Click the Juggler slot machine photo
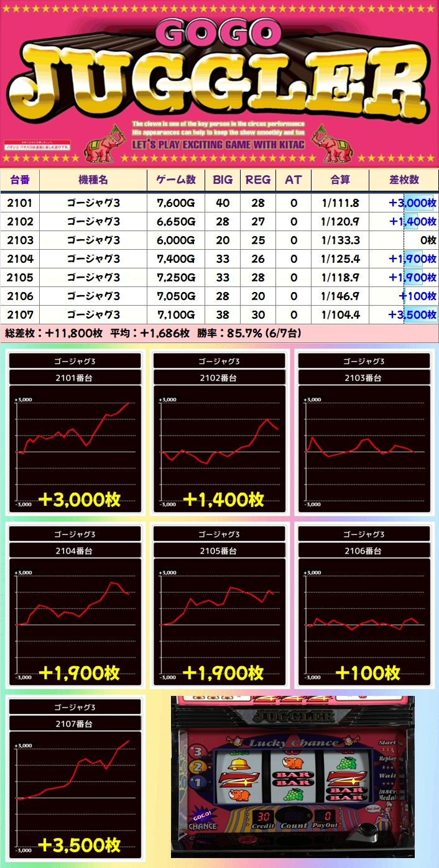Image resolution: width=439 pixels, height=868 pixels. pos(292,777)
